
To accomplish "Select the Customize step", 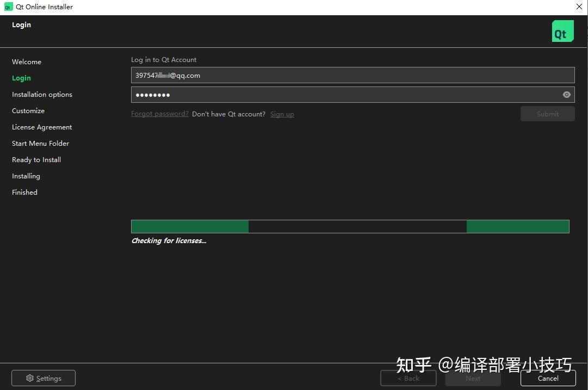I will coord(28,110).
